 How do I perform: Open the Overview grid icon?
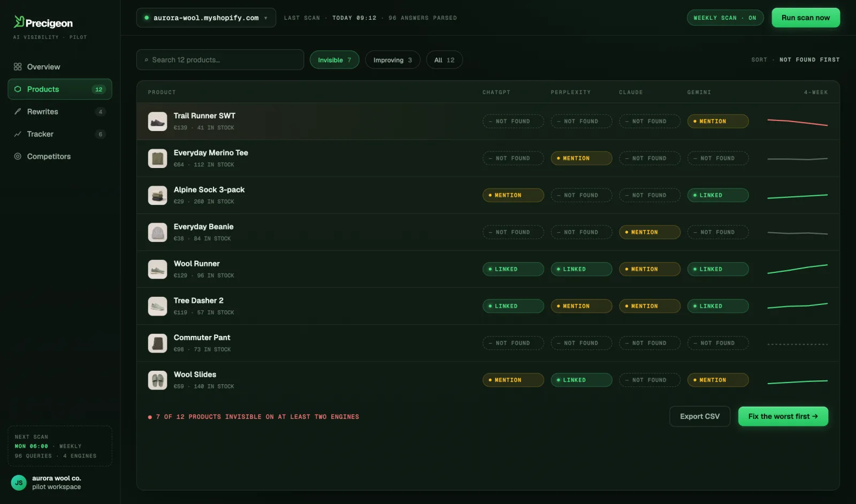[18, 67]
